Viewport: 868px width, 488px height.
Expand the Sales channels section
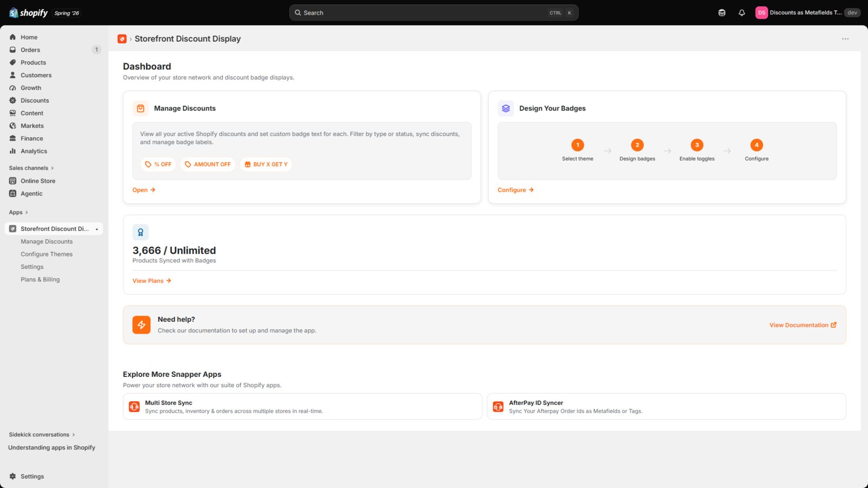pyautogui.click(x=31, y=168)
